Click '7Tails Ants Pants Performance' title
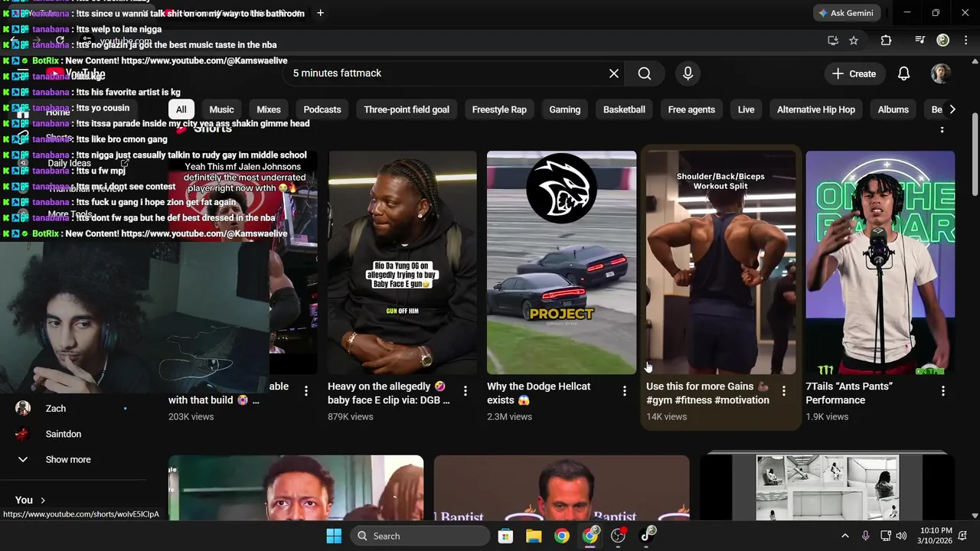Viewport: 980px width, 551px height. click(x=849, y=393)
